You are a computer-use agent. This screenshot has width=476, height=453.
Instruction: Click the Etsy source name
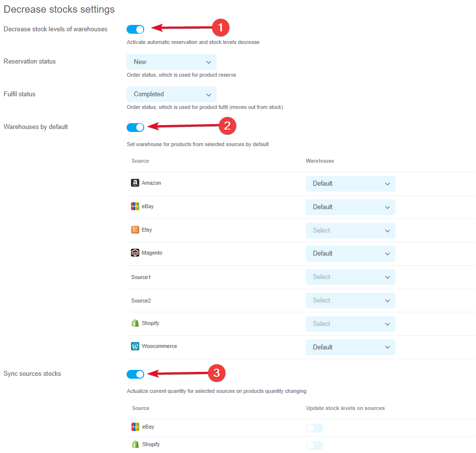pos(147,230)
